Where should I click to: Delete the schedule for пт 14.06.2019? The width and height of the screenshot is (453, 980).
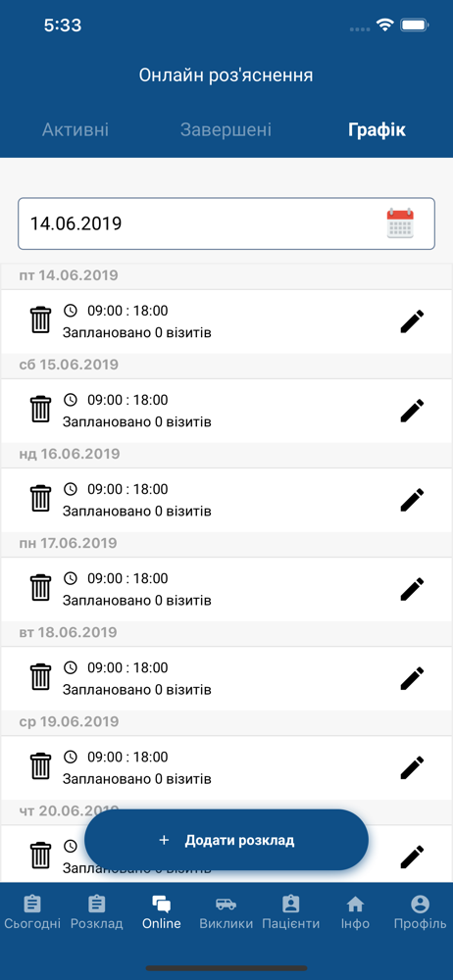click(x=41, y=320)
